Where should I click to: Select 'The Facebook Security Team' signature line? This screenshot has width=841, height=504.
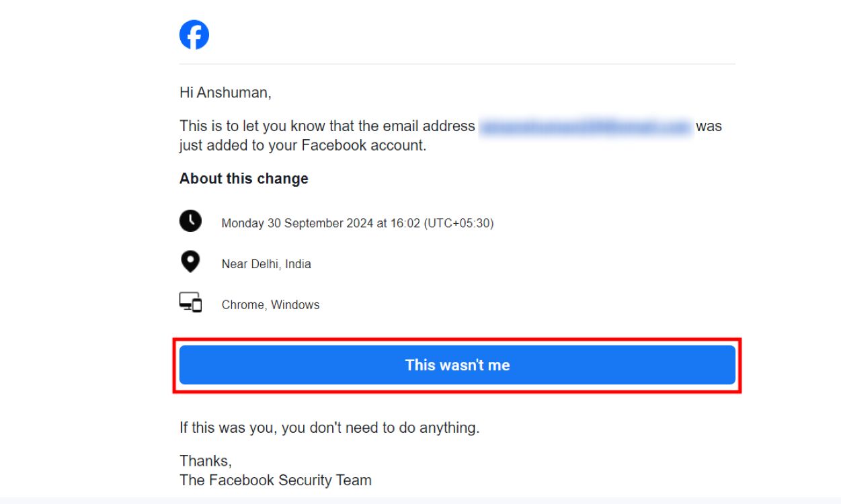pos(275,480)
